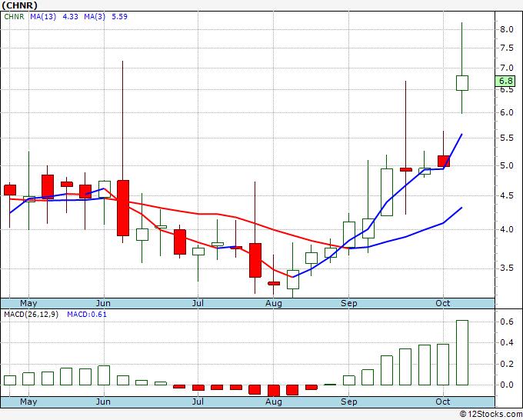Select Oct on the price chart time axis
The width and height of the screenshot is (523, 420).
[443, 303]
